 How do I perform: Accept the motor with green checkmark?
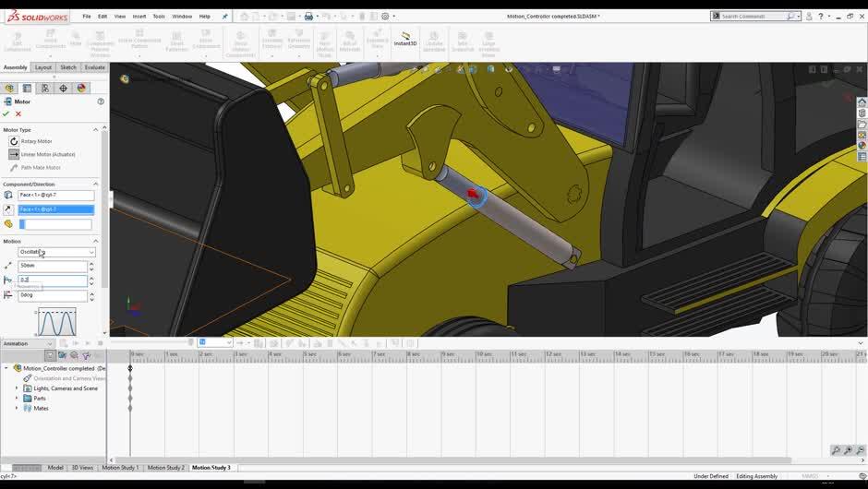pyautogui.click(x=6, y=113)
